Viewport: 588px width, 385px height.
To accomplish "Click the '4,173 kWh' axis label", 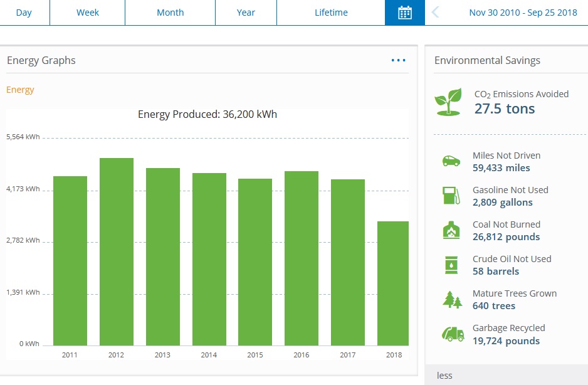I will [23, 189].
